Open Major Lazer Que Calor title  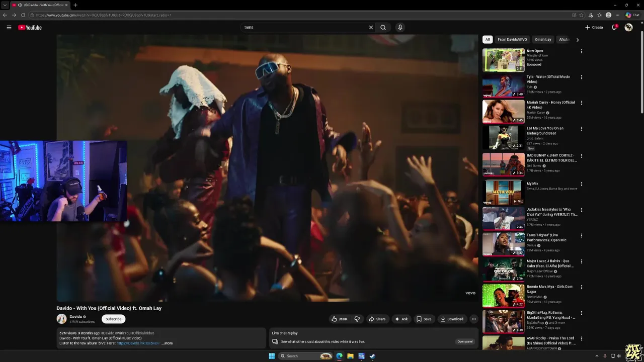click(x=550, y=263)
